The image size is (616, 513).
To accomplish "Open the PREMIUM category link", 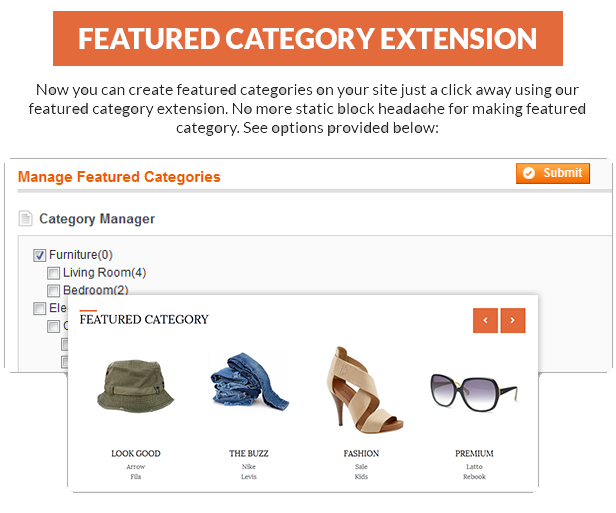I will click(474, 454).
